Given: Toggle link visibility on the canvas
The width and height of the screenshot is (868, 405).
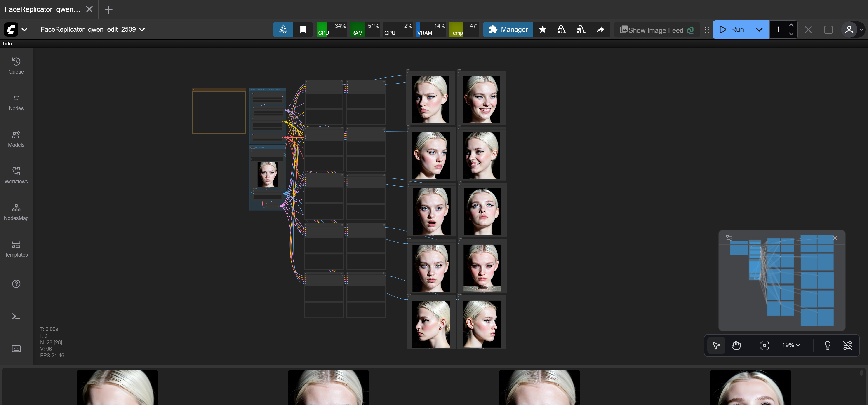Looking at the screenshot, I should [x=847, y=345].
